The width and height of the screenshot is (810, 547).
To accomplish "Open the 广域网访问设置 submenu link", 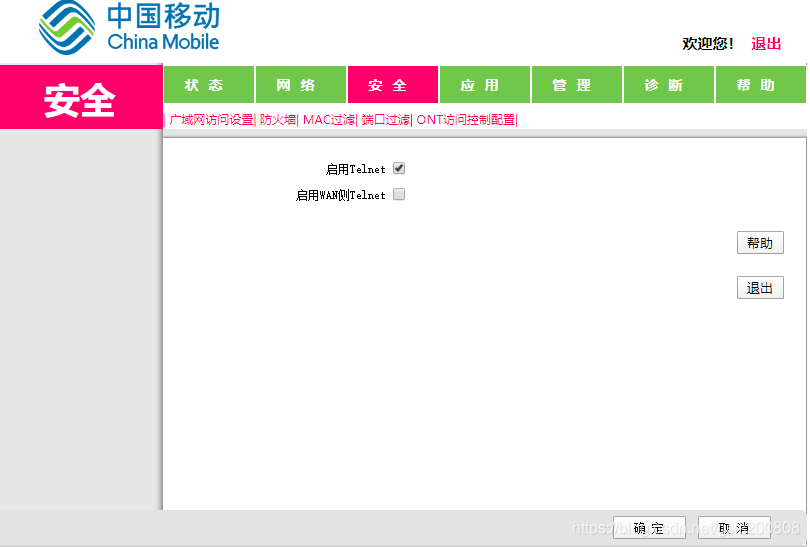I will (211, 120).
